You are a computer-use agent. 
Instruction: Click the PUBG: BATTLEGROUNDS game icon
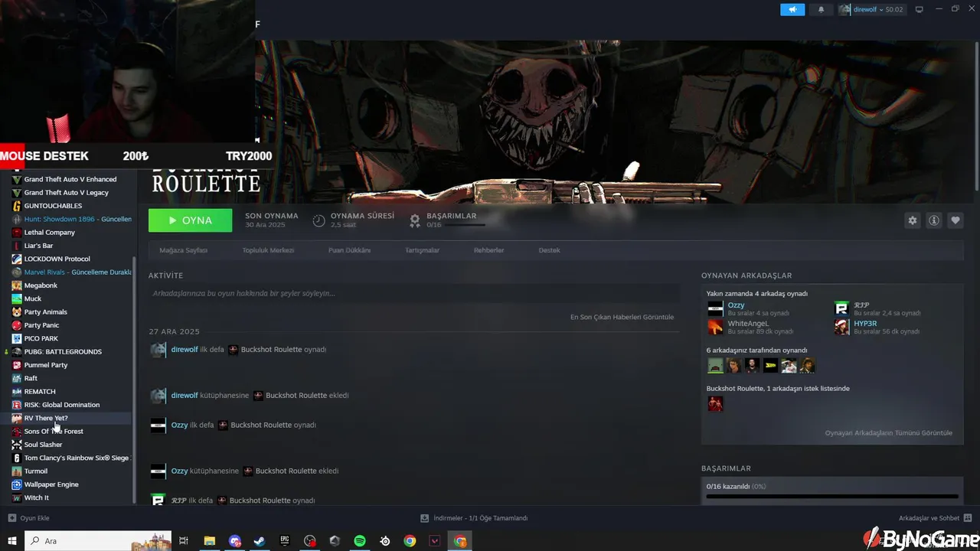click(x=17, y=352)
